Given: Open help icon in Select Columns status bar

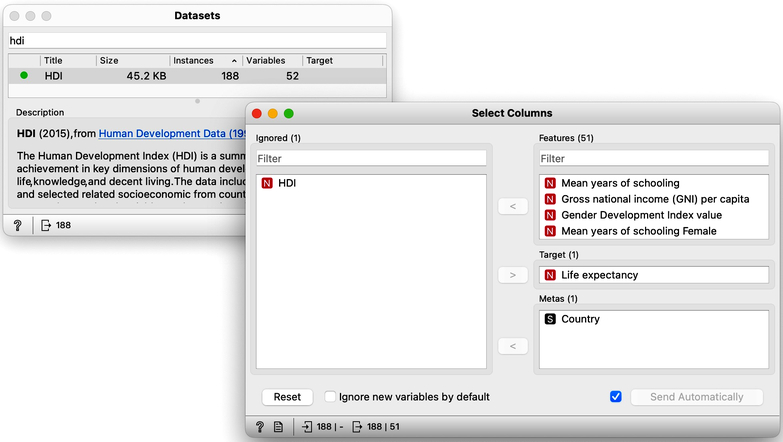Looking at the screenshot, I should click(260, 427).
